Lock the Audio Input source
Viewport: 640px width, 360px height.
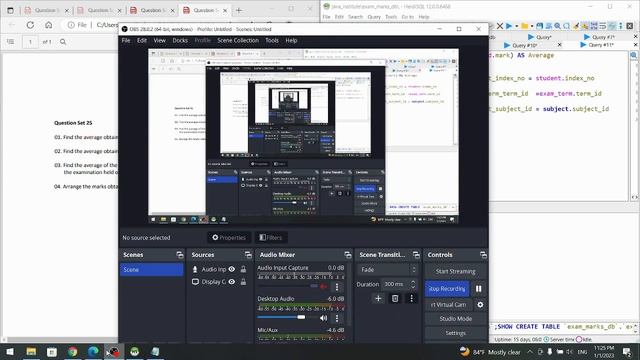click(243, 269)
